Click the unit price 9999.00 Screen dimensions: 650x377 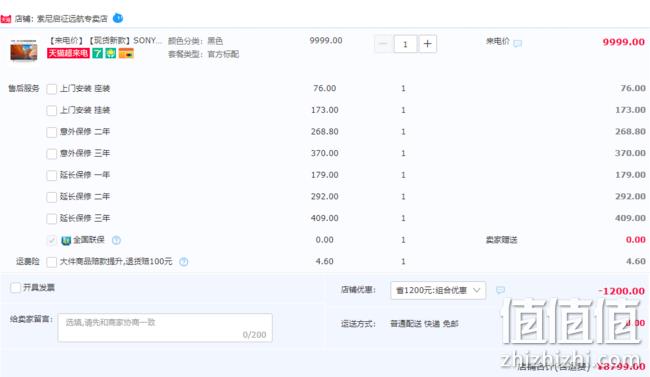point(326,41)
